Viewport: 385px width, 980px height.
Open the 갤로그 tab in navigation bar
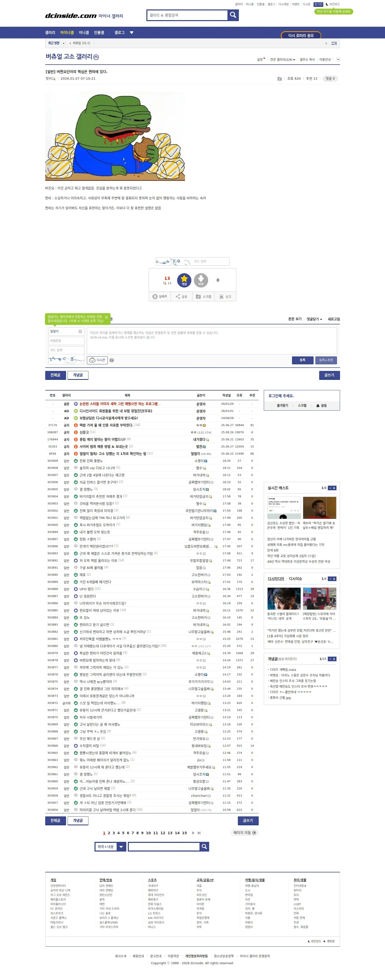119,33
